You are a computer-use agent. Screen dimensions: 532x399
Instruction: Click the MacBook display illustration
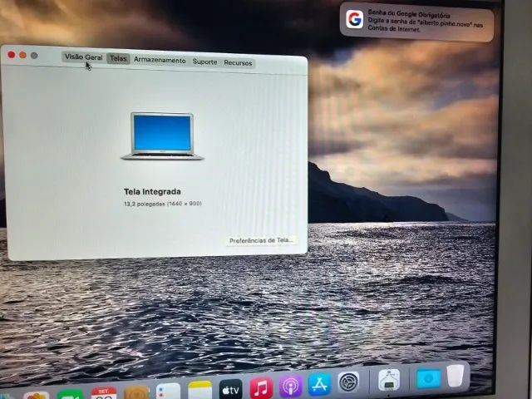click(x=162, y=136)
